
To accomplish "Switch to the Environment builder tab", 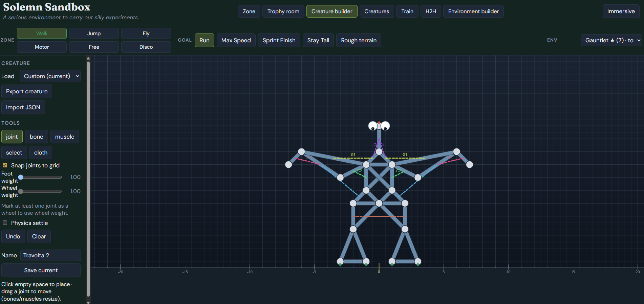I will tap(473, 11).
